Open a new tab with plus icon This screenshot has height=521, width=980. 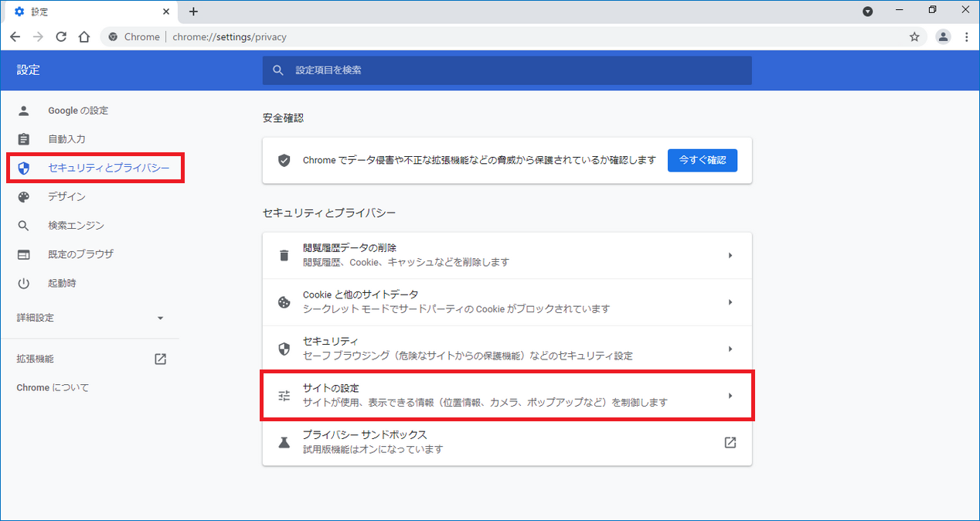pyautogui.click(x=193, y=12)
